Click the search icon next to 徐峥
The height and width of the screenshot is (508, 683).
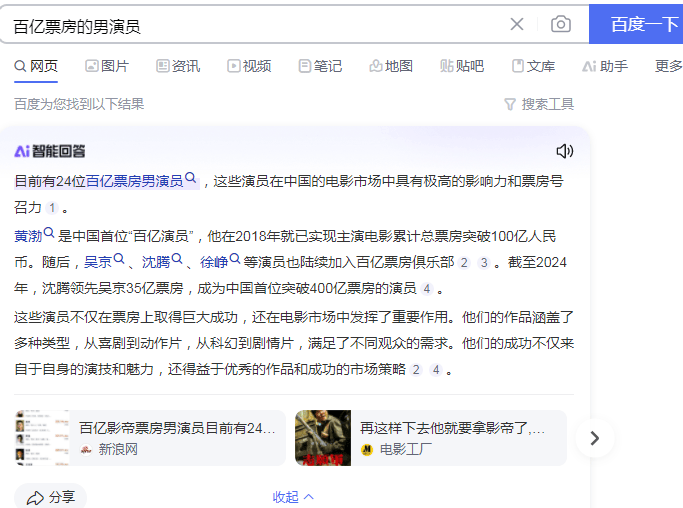(x=235, y=259)
